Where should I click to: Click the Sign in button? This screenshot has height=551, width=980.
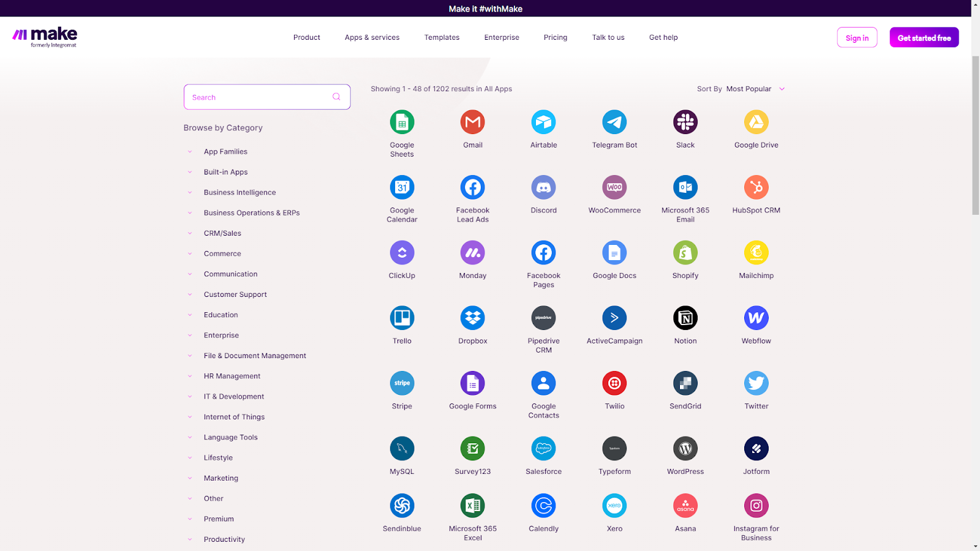point(857,37)
